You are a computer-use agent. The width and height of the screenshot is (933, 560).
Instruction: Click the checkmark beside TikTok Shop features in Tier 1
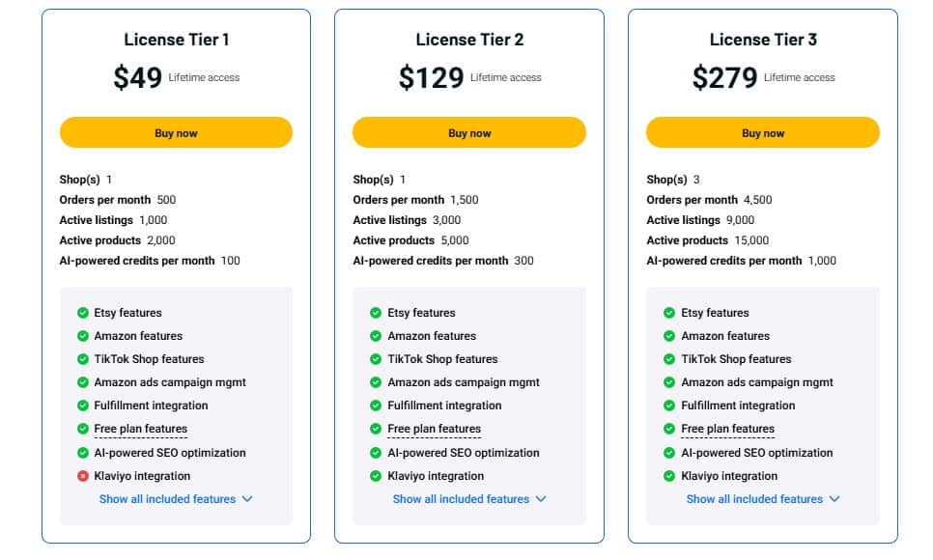84,359
